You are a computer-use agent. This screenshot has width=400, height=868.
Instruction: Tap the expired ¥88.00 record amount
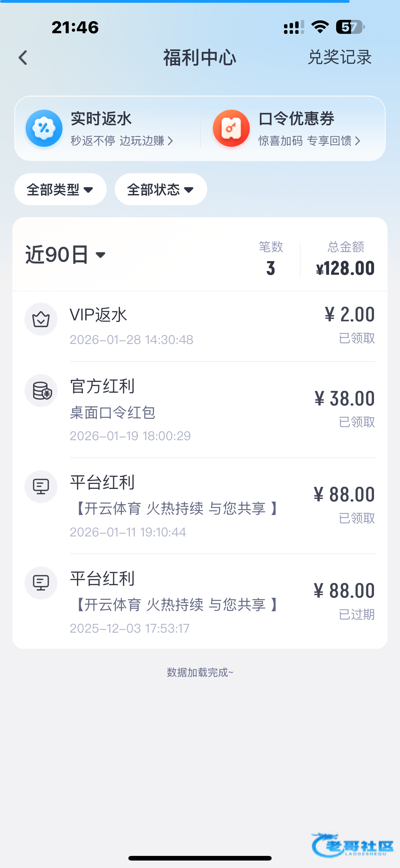click(x=344, y=591)
